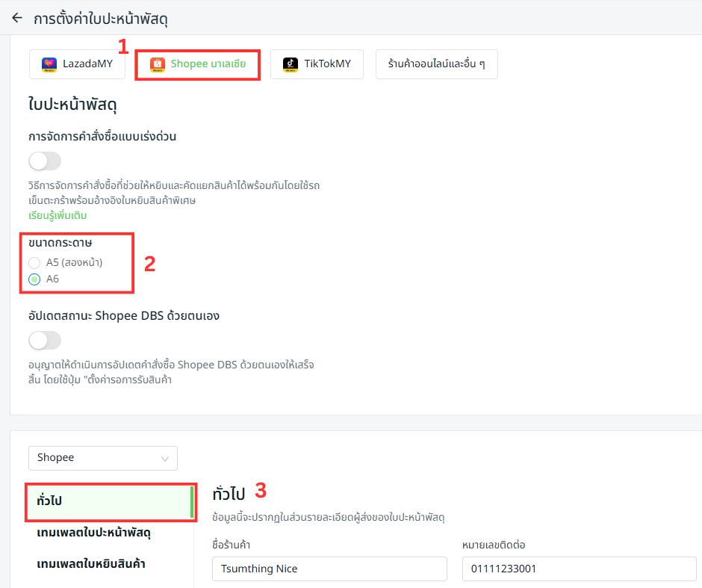
Task: Click the หมายเลขติดต่อ phone number field
Action: tap(579, 569)
